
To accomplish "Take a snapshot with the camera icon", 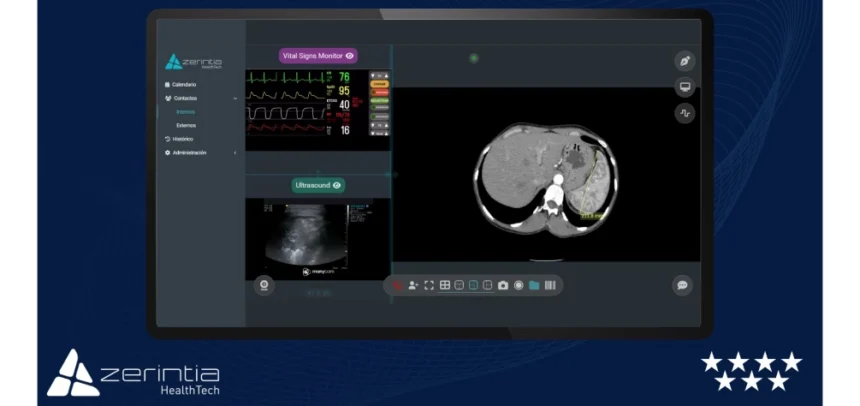I will point(503,285).
